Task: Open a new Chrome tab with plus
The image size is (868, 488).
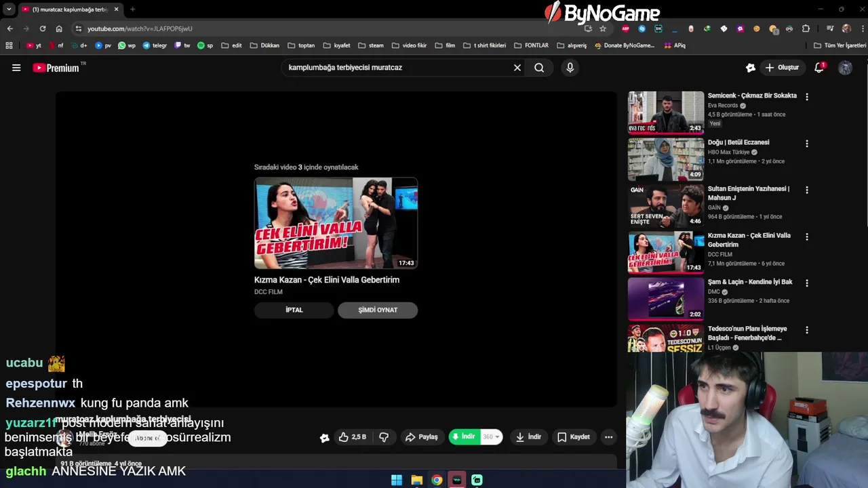Action: pos(132,9)
